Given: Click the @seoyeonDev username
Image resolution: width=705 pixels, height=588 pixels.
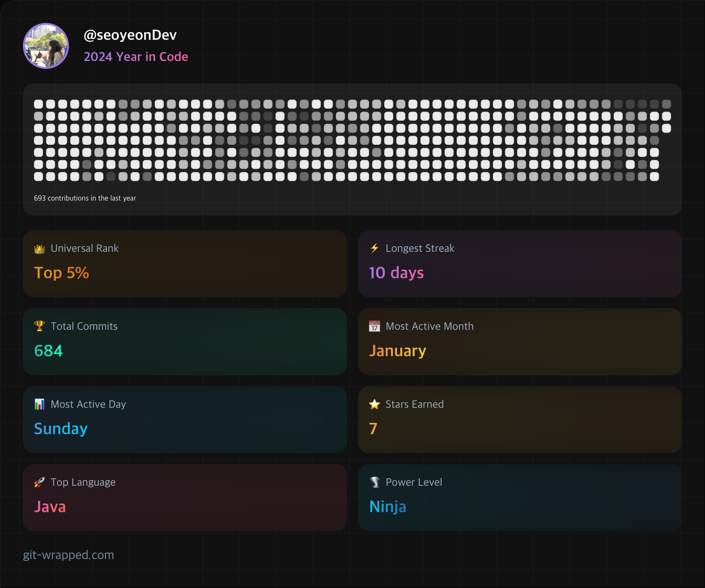Looking at the screenshot, I should pyautogui.click(x=130, y=35).
